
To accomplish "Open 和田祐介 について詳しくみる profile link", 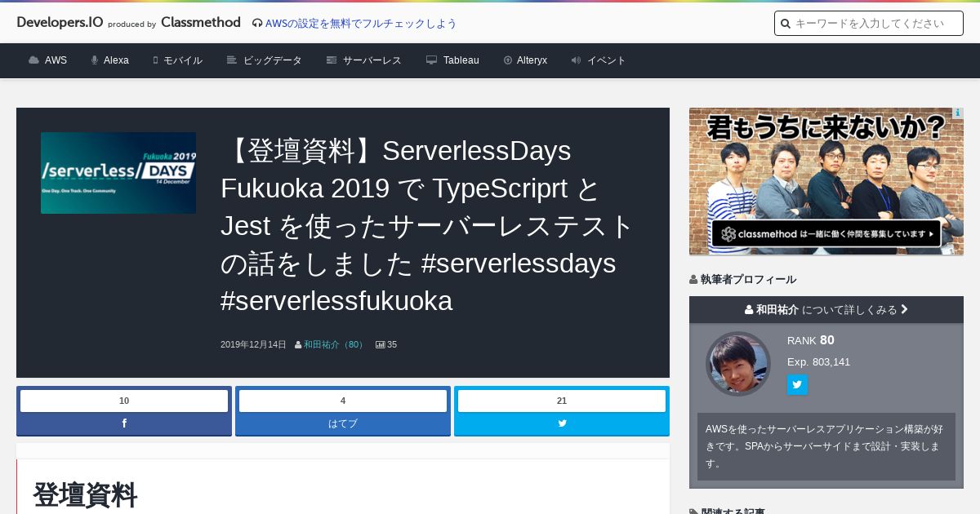I will pos(826,310).
